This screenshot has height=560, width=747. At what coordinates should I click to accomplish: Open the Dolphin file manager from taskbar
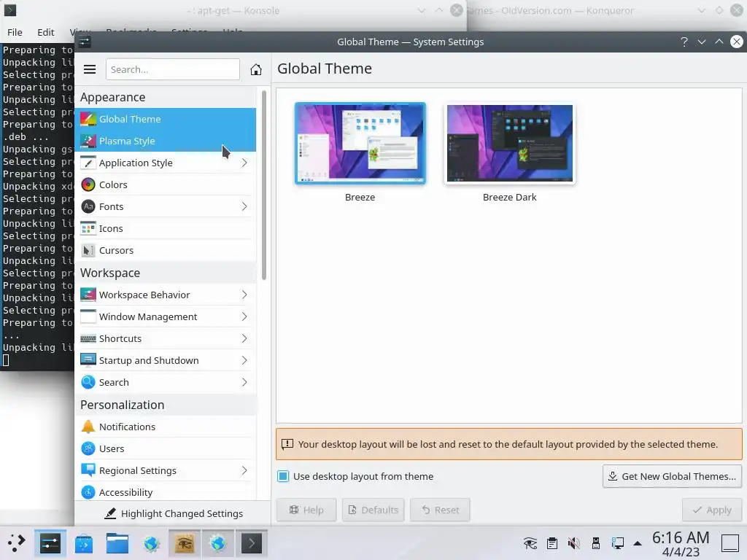coord(117,542)
